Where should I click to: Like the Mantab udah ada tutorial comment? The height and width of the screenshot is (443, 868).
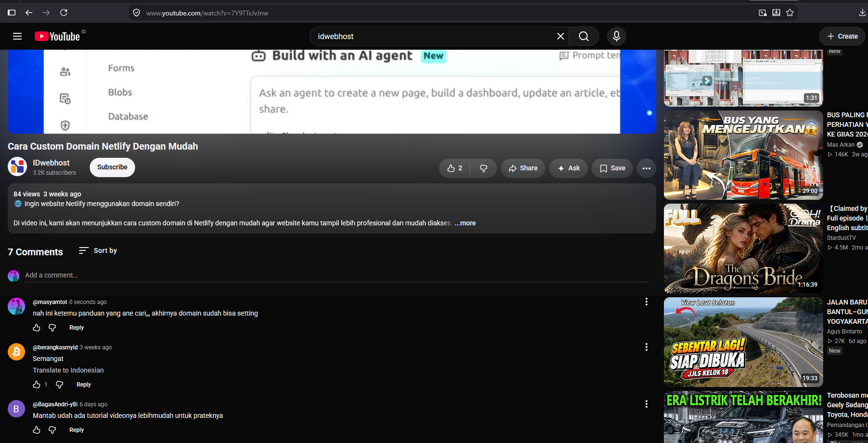point(37,430)
